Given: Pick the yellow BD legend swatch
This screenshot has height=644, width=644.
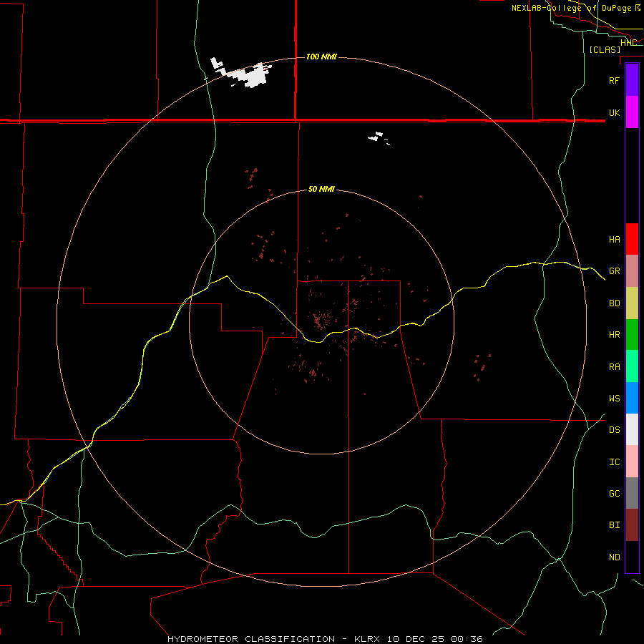Looking at the screenshot, I should [632, 303].
